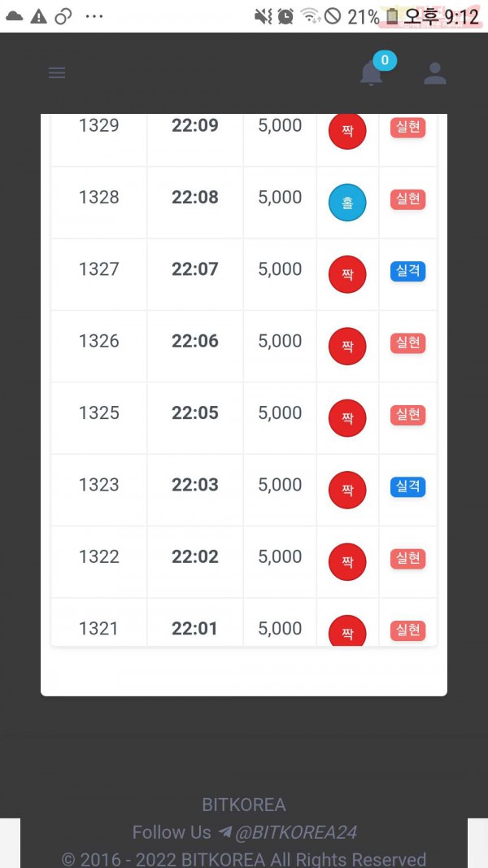Open the hamburger menu icon
The height and width of the screenshot is (868, 488).
(x=57, y=72)
